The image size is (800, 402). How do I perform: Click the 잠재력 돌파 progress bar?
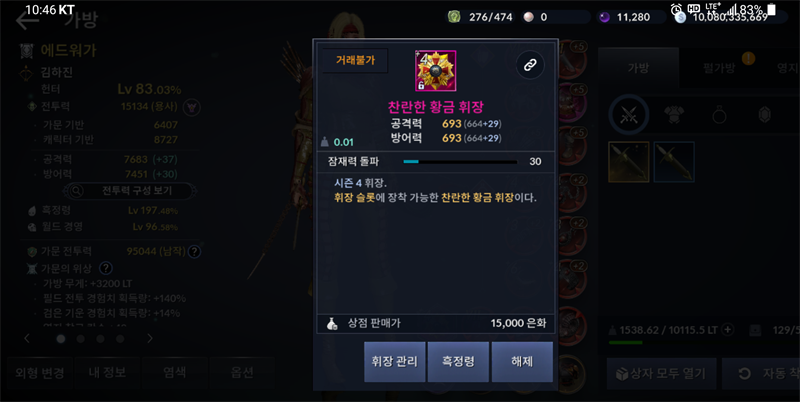(460, 162)
